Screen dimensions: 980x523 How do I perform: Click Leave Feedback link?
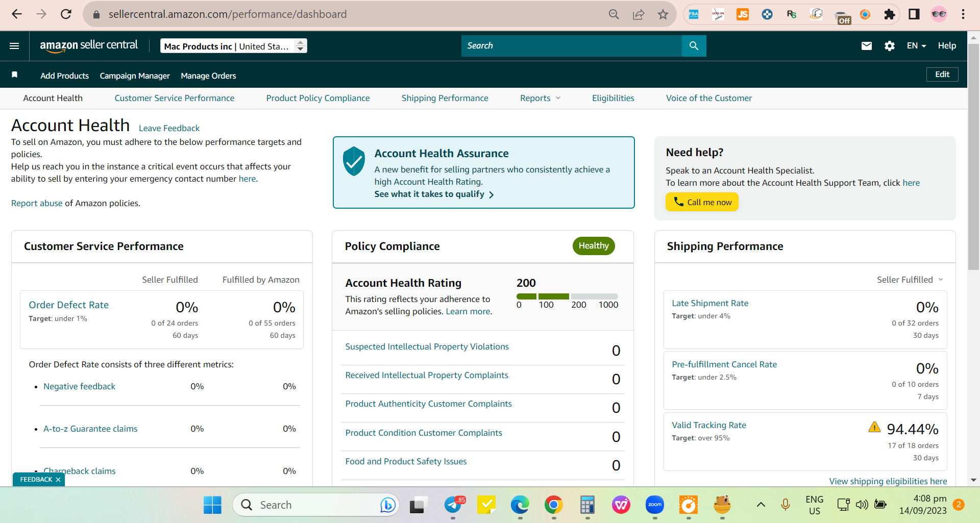[169, 128]
